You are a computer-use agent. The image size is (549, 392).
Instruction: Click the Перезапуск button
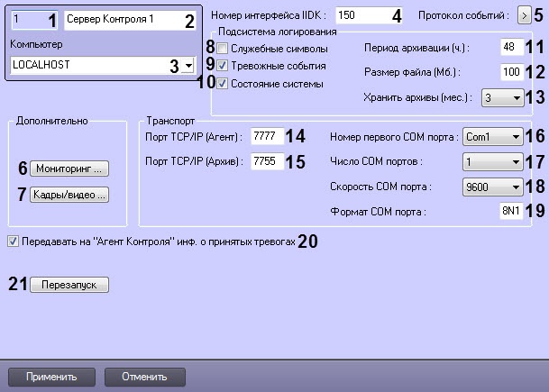click(69, 285)
